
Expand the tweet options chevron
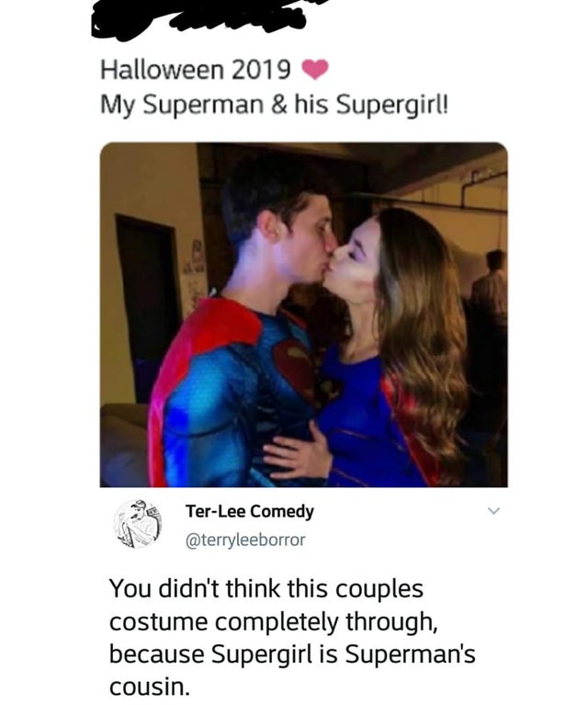tap(494, 510)
